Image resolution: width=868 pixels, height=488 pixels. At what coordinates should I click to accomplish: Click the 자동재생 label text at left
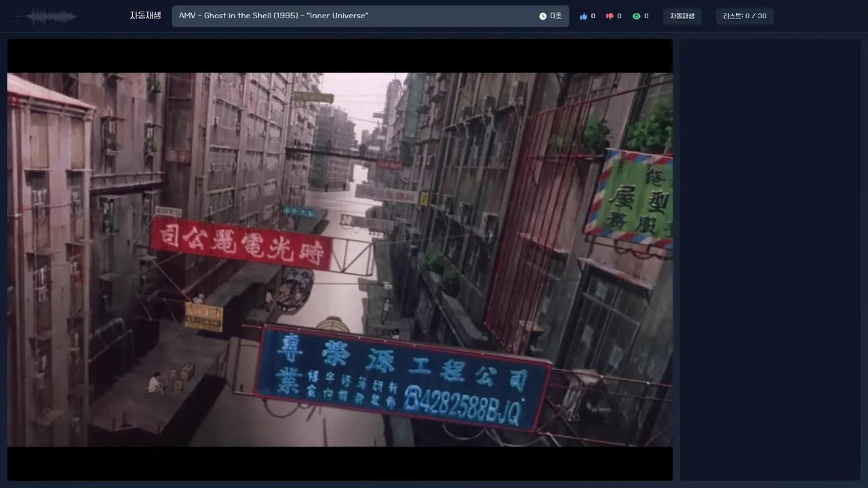point(145,16)
